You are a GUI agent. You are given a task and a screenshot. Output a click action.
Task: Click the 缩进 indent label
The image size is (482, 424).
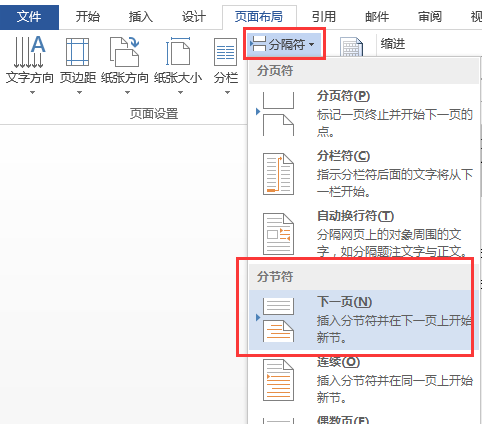coord(393,44)
